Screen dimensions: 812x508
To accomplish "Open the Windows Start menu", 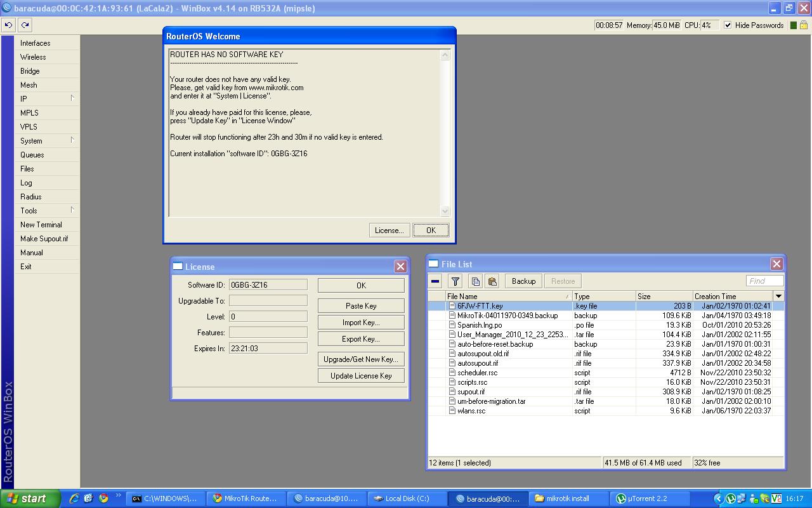I will click(30, 498).
